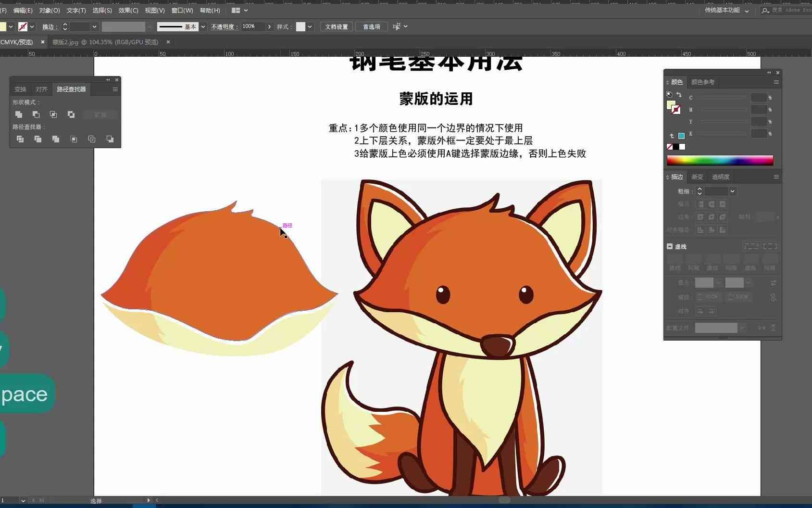
Task: Open the 编辑(E) menu
Action: pyautogui.click(x=23, y=10)
